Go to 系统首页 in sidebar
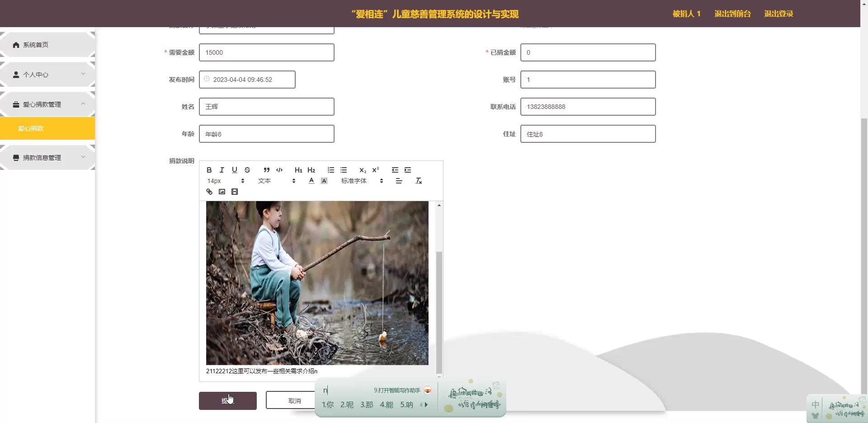 [47, 45]
